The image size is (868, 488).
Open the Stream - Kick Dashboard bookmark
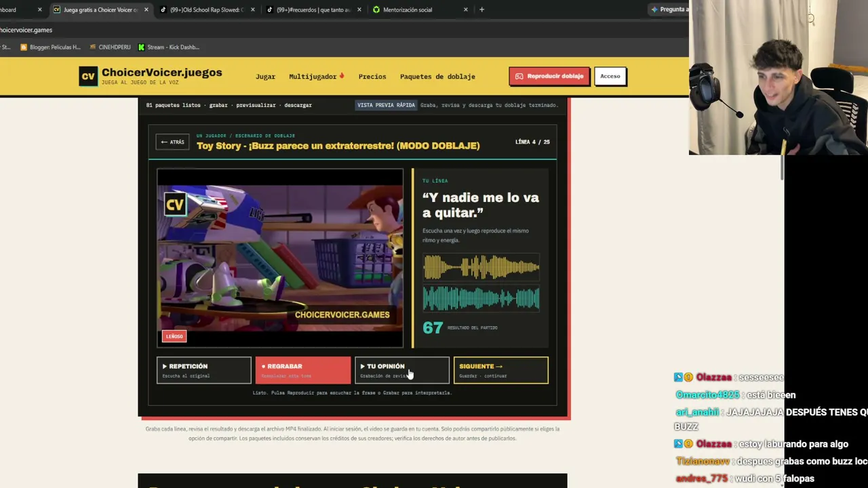pos(168,47)
